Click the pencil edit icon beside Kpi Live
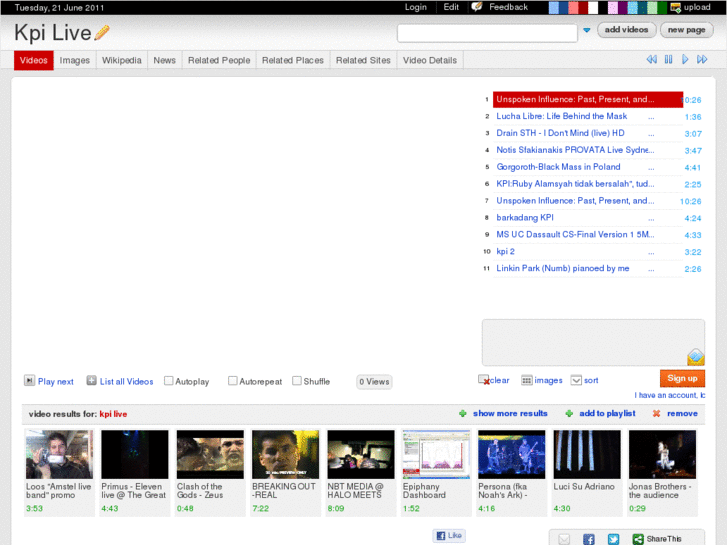727x545 pixels. coord(102,32)
